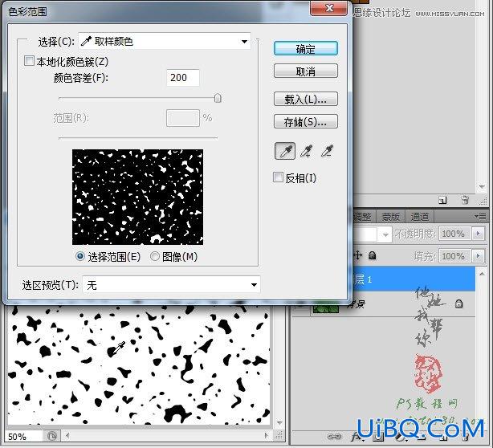This screenshot has width=493, height=448.
Task: Toggle the Invert (反相) checkbox
Action: point(278,177)
